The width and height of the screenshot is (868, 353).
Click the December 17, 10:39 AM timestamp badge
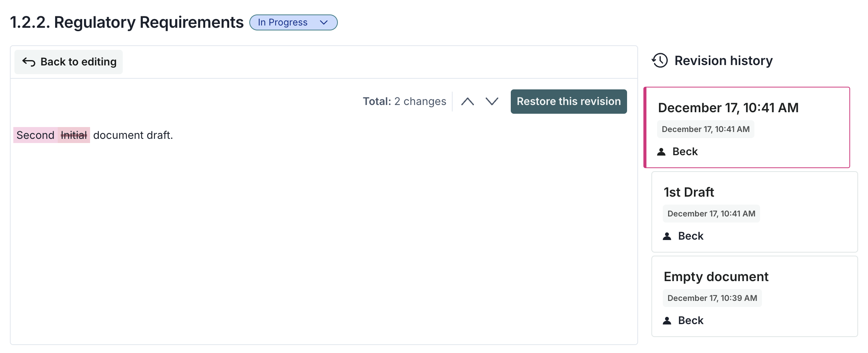coord(712,298)
